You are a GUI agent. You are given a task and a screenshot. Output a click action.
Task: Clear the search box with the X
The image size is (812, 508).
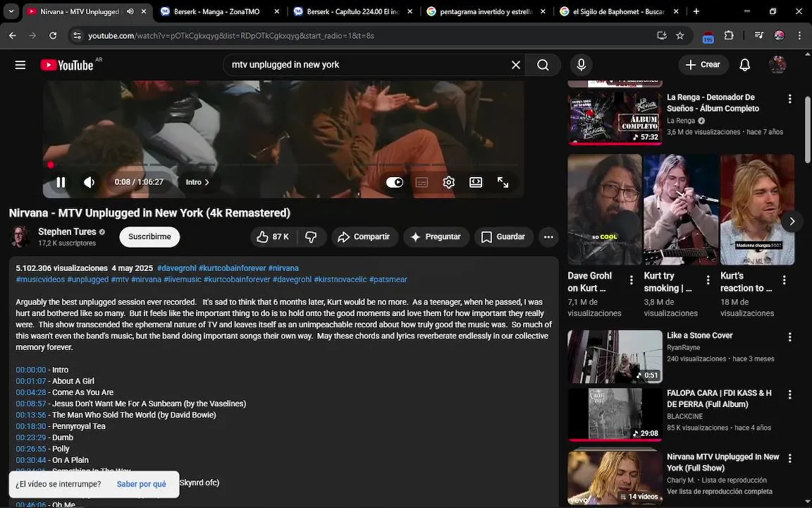click(x=516, y=65)
